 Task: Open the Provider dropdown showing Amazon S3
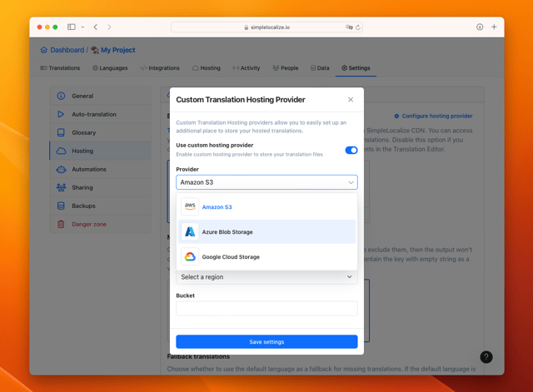266,182
